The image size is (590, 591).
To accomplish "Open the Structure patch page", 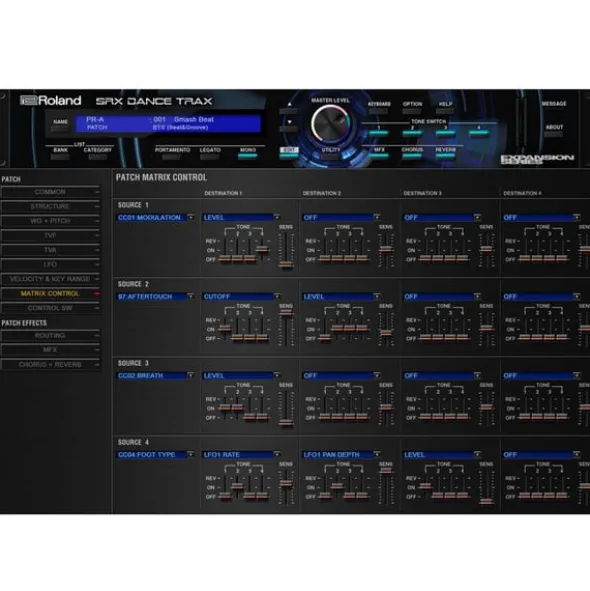I will pos(50,206).
